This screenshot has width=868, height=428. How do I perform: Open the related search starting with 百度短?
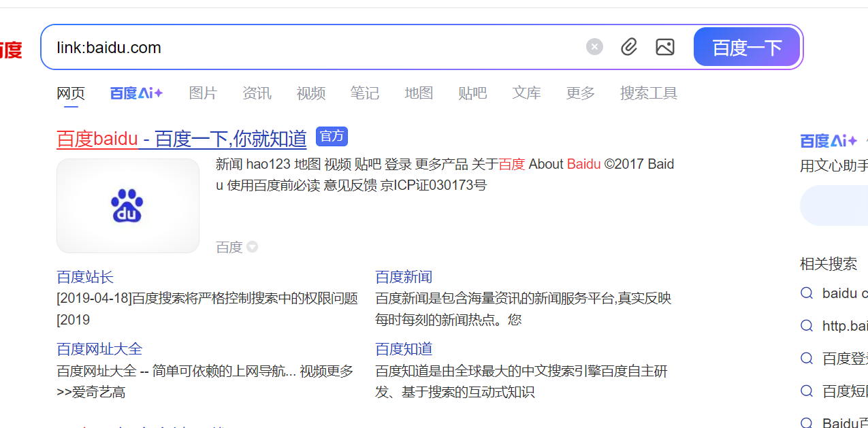point(845,391)
